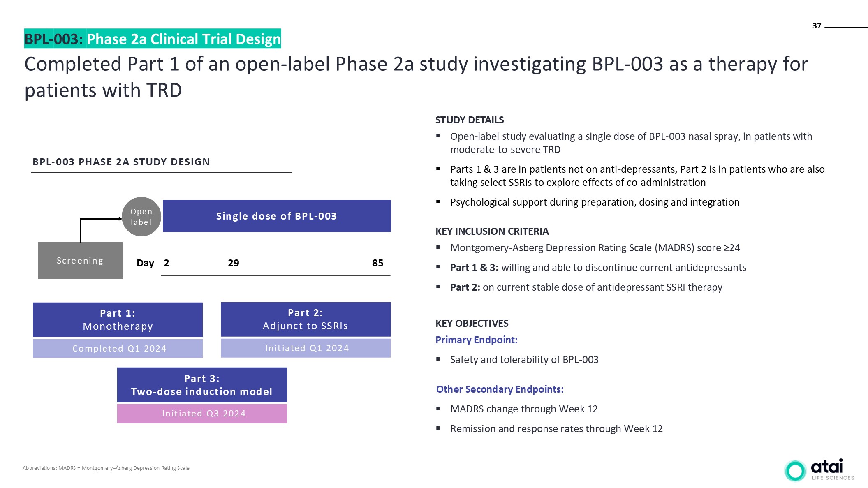Image resolution: width=868 pixels, height=488 pixels.
Task: Select the Part 1: Monotherapy box
Action: [x=118, y=320]
